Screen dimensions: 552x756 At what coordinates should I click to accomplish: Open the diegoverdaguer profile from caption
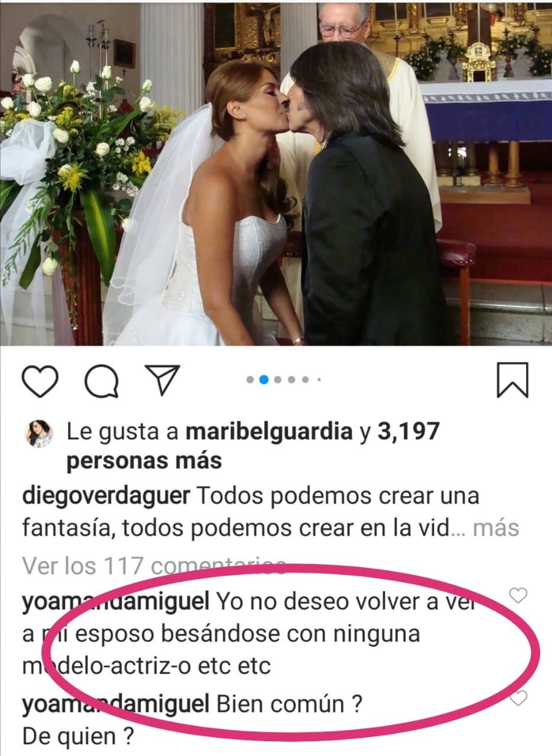[106, 496]
